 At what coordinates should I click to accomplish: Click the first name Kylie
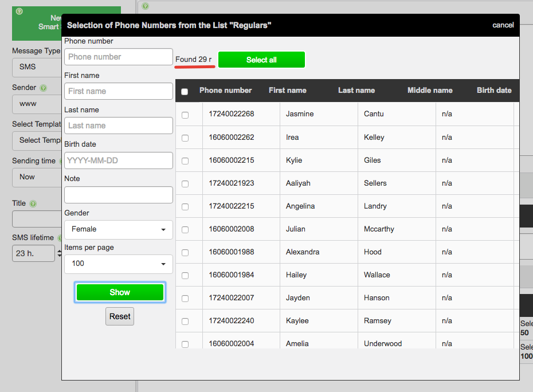pyautogui.click(x=294, y=160)
